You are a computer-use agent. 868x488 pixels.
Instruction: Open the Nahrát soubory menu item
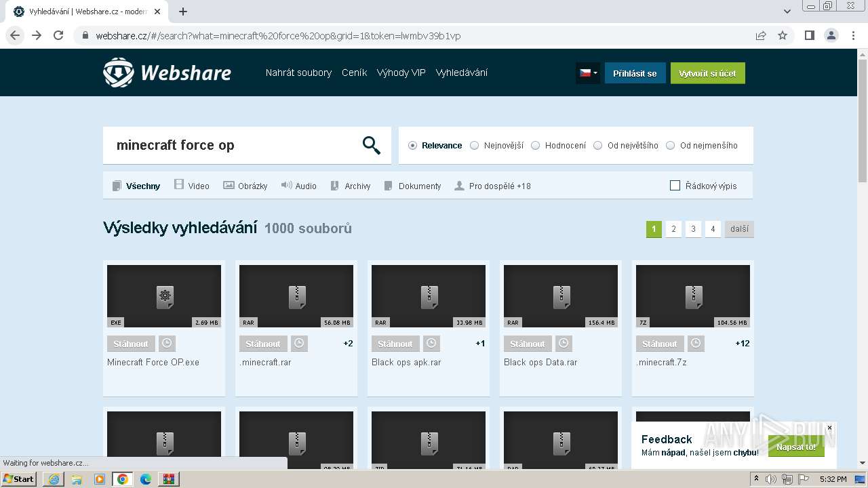(298, 73)
